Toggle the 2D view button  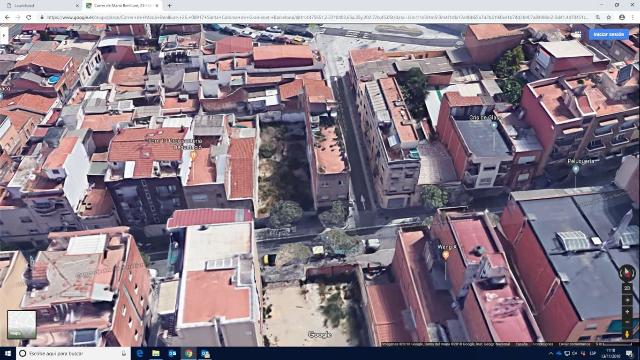[x=627, y=288]
